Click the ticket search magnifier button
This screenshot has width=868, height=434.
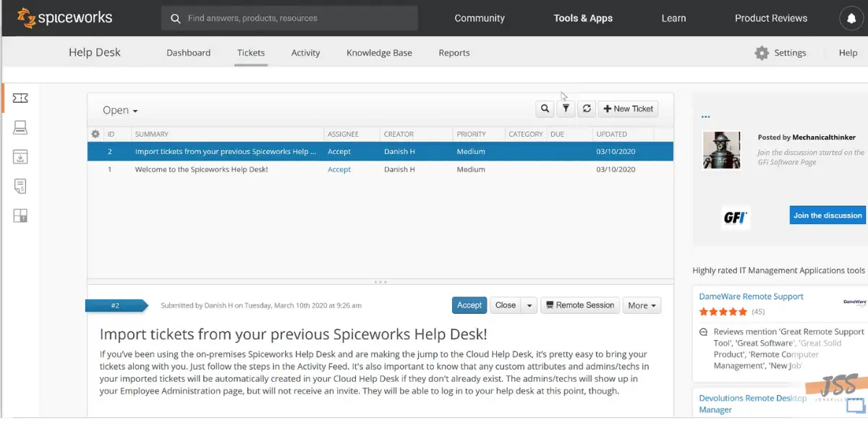[545, 109]
